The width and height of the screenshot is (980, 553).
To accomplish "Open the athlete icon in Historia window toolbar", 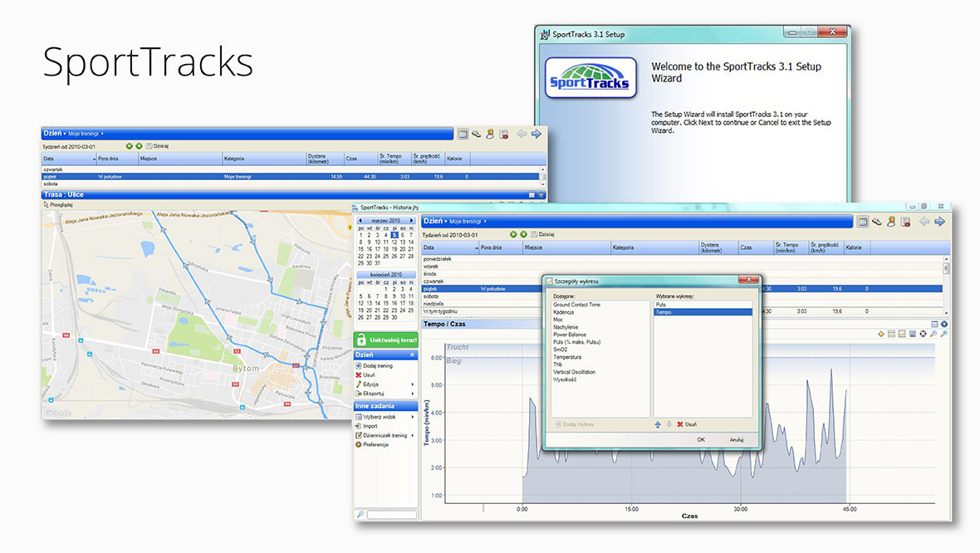I will point(891,222).
